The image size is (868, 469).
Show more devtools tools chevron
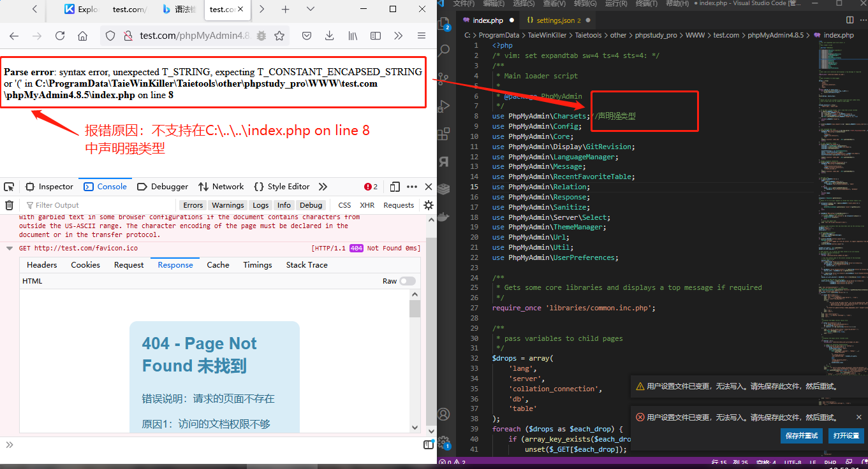coord(323,187)
